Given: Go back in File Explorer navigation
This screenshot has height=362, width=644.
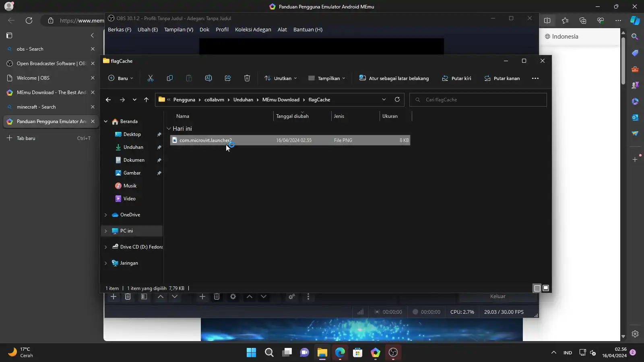Looking at the screenshot, I should point(108,100).
